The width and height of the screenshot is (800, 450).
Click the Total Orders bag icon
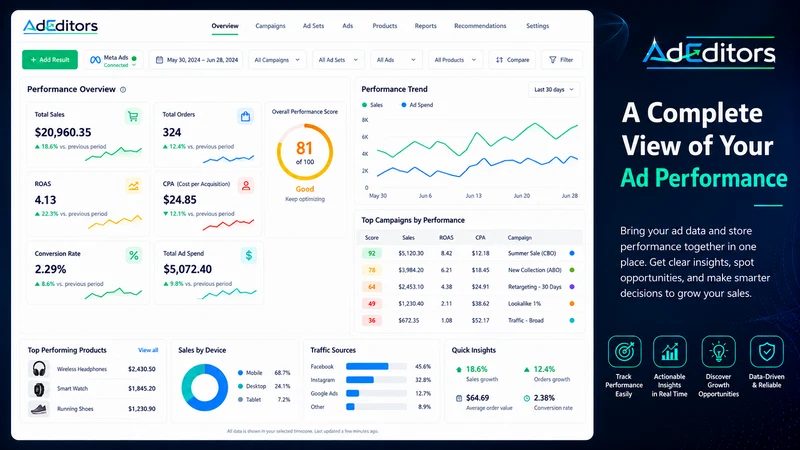pos(245,116)
